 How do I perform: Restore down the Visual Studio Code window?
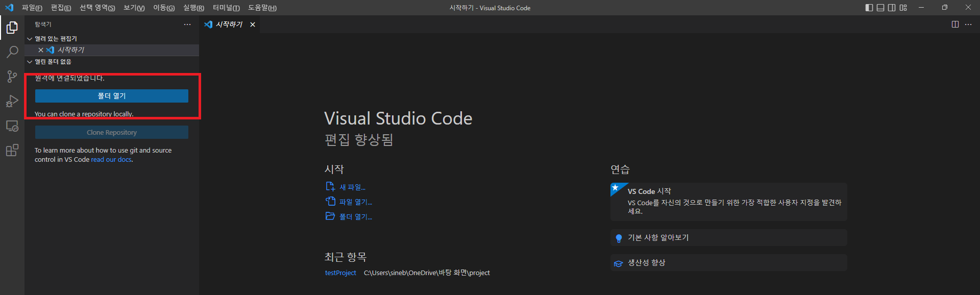point(945,8)
